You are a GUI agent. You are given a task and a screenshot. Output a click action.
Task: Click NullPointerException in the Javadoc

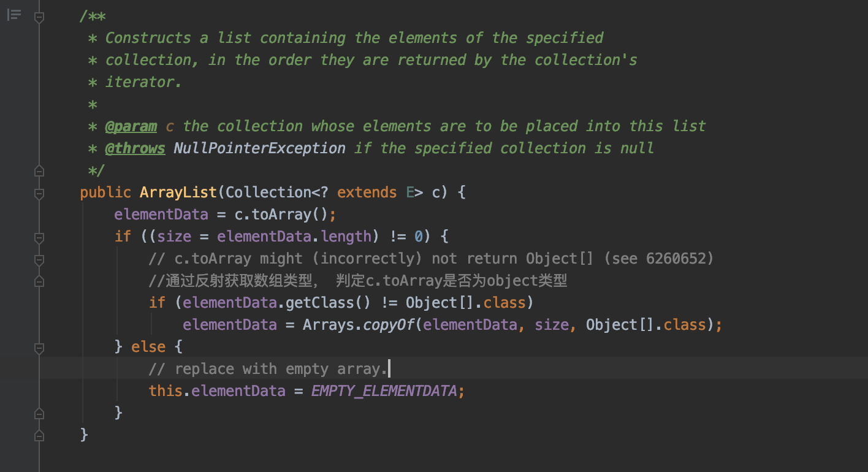(259, 148)
